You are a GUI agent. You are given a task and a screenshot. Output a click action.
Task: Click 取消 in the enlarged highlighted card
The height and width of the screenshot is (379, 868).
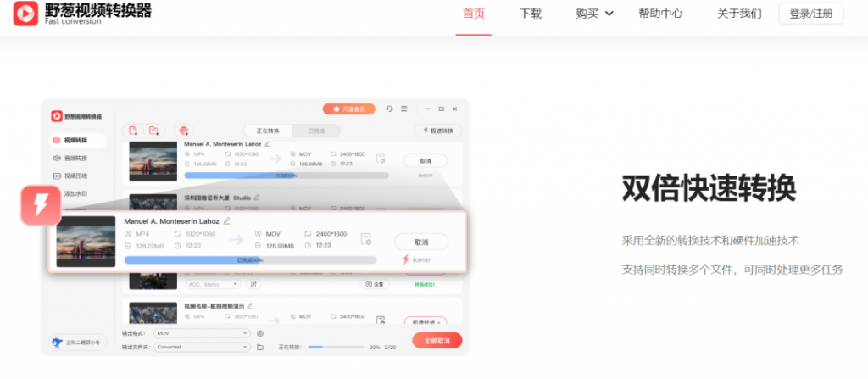421,242
